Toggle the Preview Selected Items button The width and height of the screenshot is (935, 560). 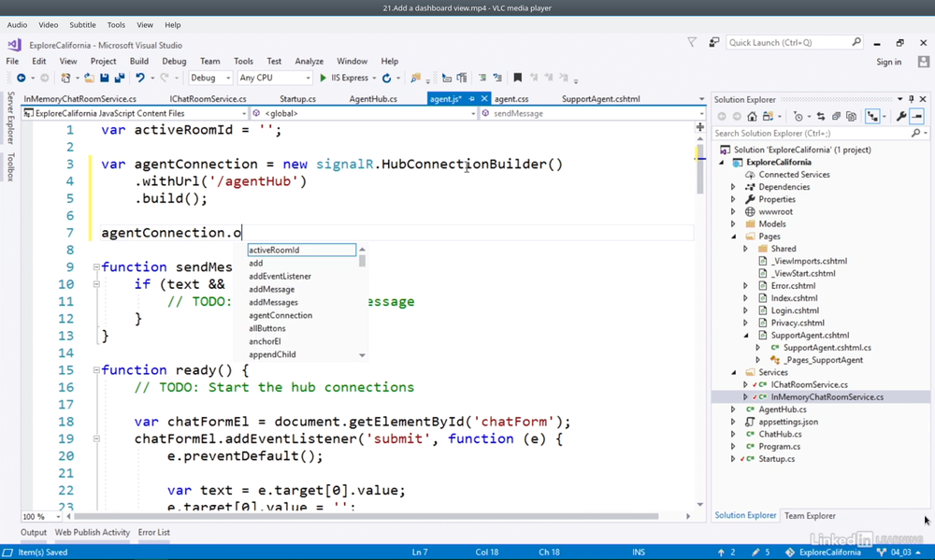pyautogui.click(x=917, y=116)
